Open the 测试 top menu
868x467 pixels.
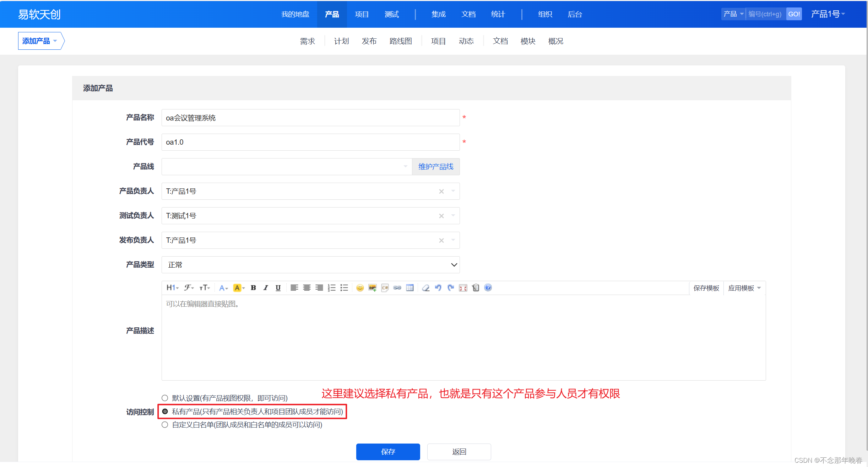391,14
